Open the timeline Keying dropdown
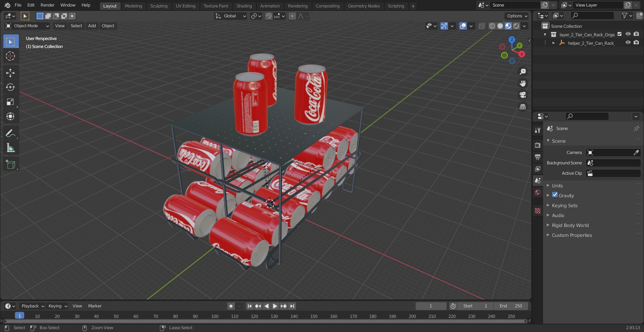The height and width of the screenshot is (332, 644). point(58,306)
